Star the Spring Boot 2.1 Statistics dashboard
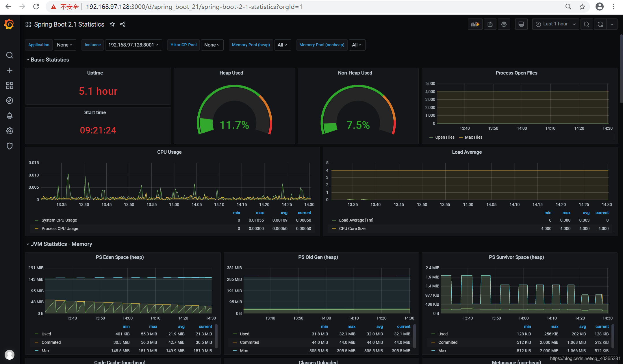 112,24
